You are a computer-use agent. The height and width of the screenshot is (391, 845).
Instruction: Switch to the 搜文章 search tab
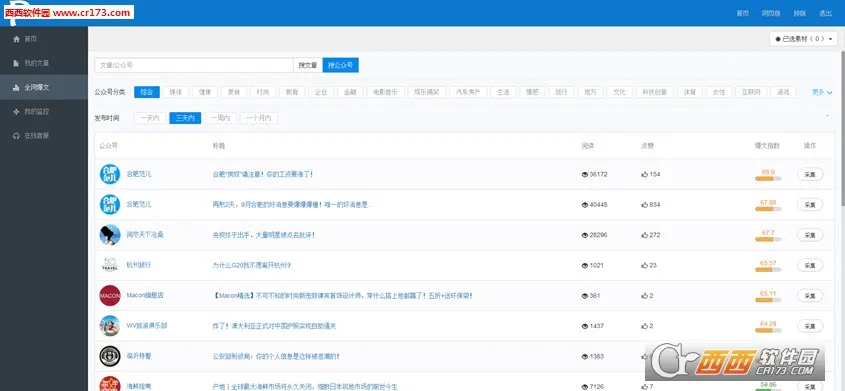point(308,65)
